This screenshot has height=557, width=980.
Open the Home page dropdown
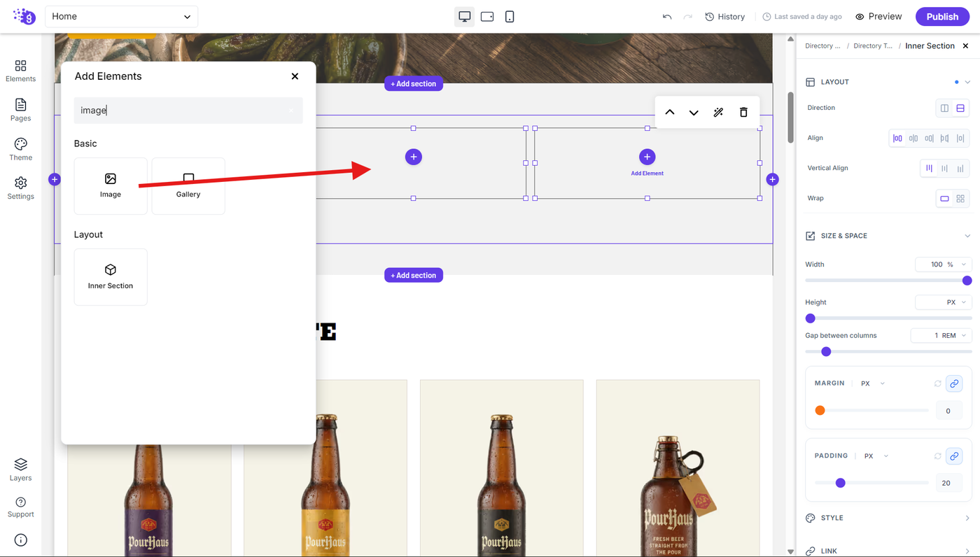[x=121, y=16]
